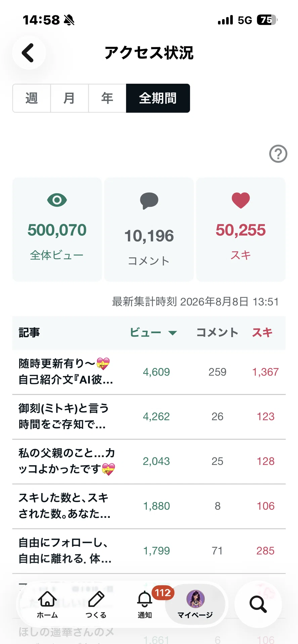Switch to the 月 period tab
Image resolution: width=298 pixels, height=644 pixels.
[x=70, y=98]
